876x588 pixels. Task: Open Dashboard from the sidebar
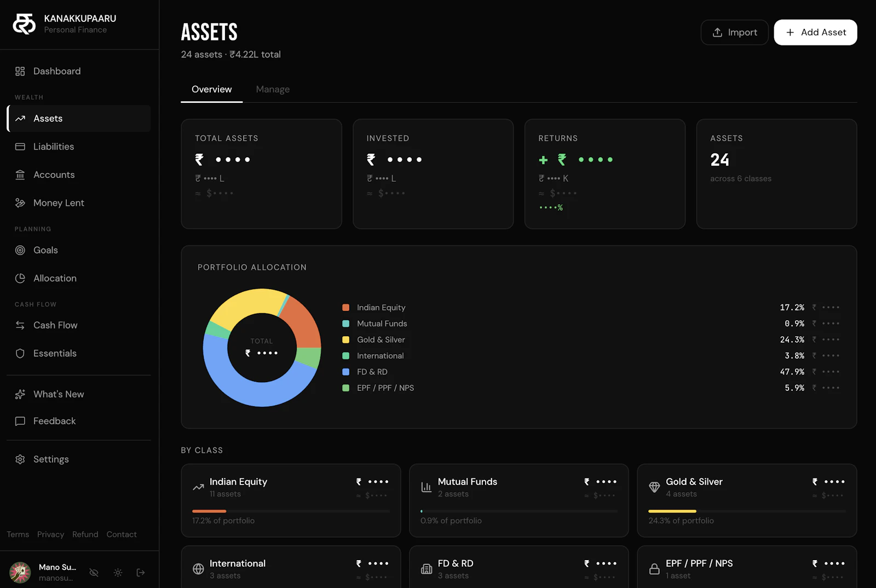[x=79, y=71]
